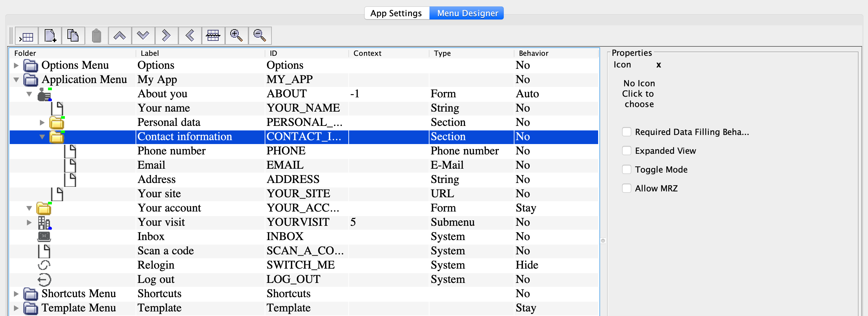Click the add new item toolbar icon
This screenshot has height=316, width=868.
pos(50,35)
